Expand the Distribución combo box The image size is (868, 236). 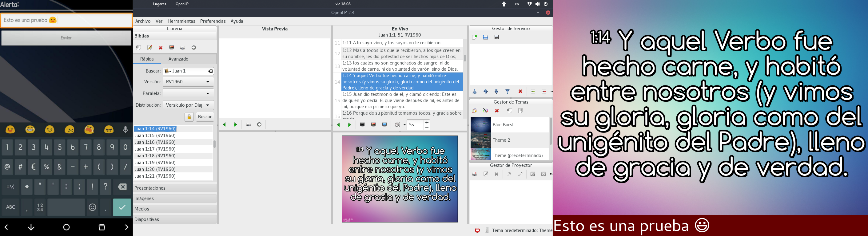[x=188, y=105]
